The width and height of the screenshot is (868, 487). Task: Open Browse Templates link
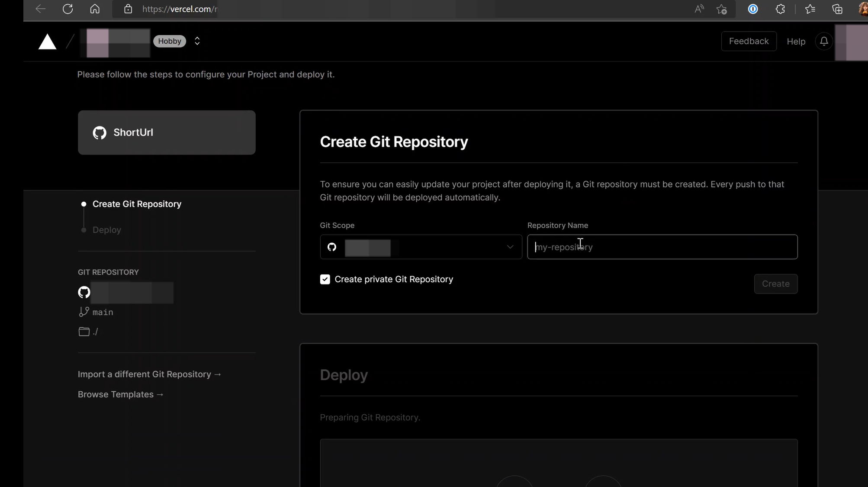[x=121, y=394]
